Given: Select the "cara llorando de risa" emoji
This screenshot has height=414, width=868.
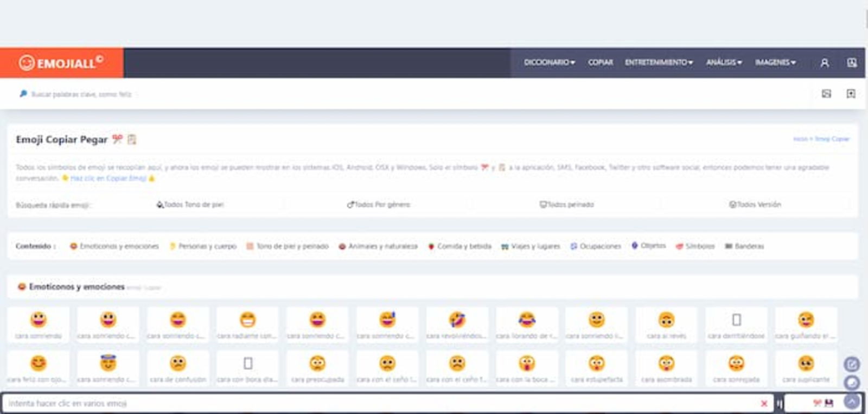Looking at the screenshot, I should tap(526, 324).
